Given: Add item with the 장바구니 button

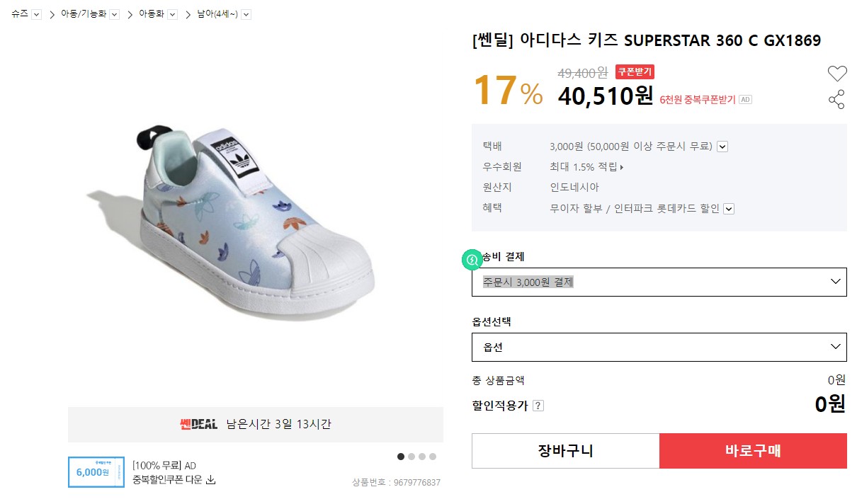Looking at the screenshot, I should 565,451.
